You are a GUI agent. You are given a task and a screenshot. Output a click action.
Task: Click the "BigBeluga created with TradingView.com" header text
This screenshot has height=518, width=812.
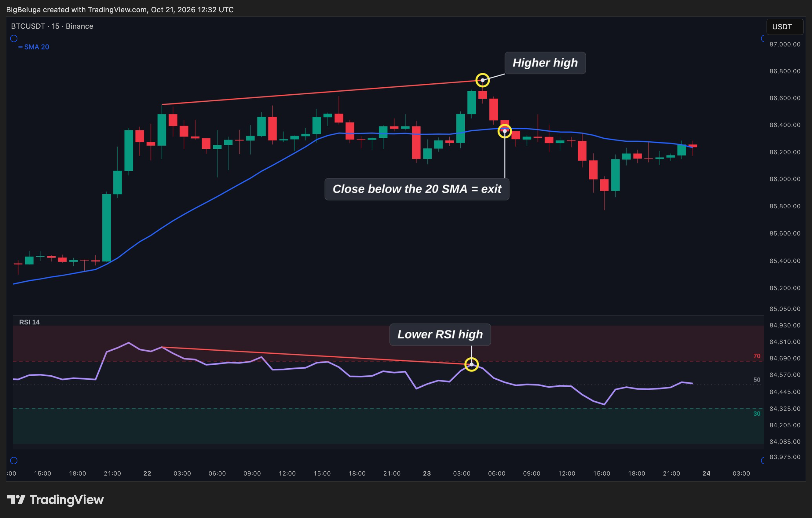(x=77, y=9)
